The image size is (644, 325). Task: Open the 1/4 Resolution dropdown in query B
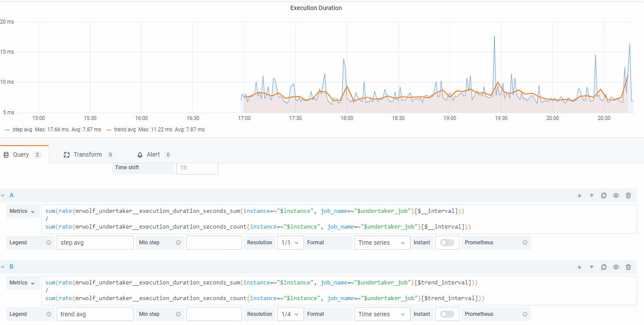tap(290, 314)
